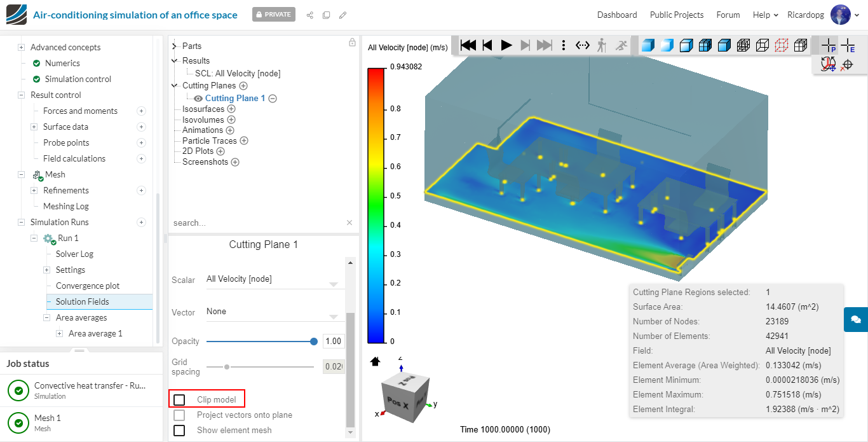Expand the Parts tree node

[x=175, y=46]
